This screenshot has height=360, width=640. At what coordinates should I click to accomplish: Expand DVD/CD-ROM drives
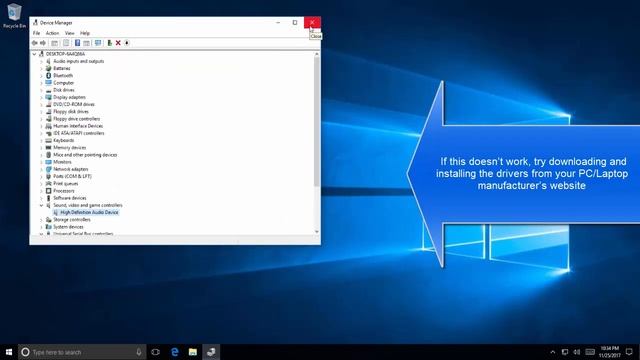pyautogui.click(x=41, y=104)
